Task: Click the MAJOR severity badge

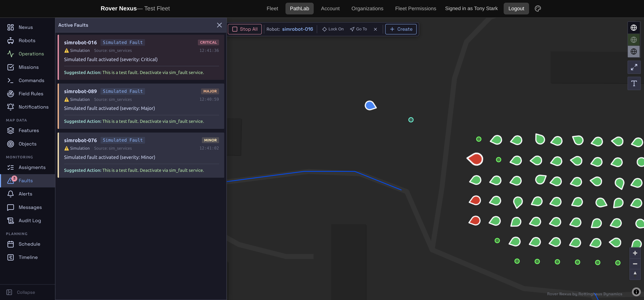Action: click(x=210, y=91)
